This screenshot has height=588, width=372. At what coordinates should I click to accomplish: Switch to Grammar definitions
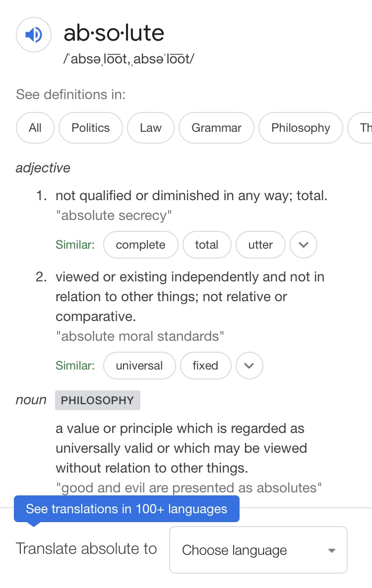click(x=216, y=128)
